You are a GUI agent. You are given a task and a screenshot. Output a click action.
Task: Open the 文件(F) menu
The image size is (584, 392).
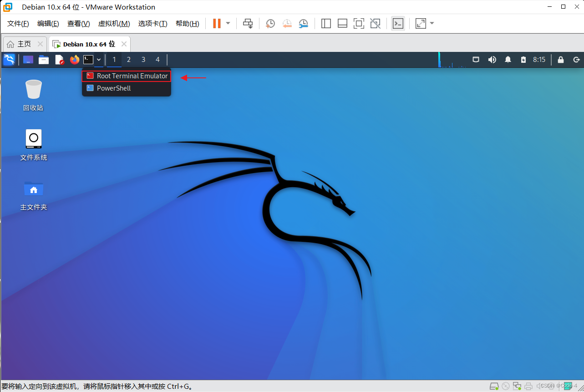coord(18,24)
